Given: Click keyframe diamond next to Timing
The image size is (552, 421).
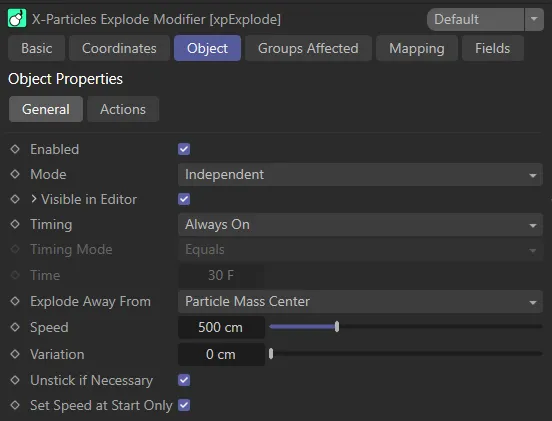Looking at the screenshot, I should (15, 224).
